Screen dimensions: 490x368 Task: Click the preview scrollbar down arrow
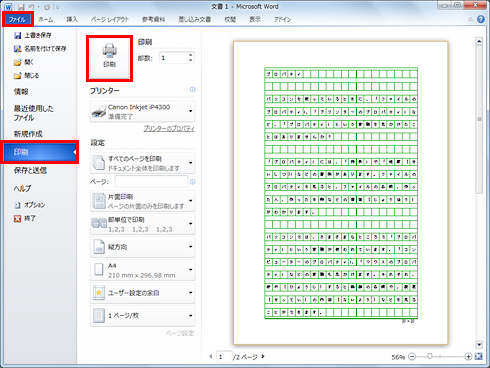coord(479,345)
